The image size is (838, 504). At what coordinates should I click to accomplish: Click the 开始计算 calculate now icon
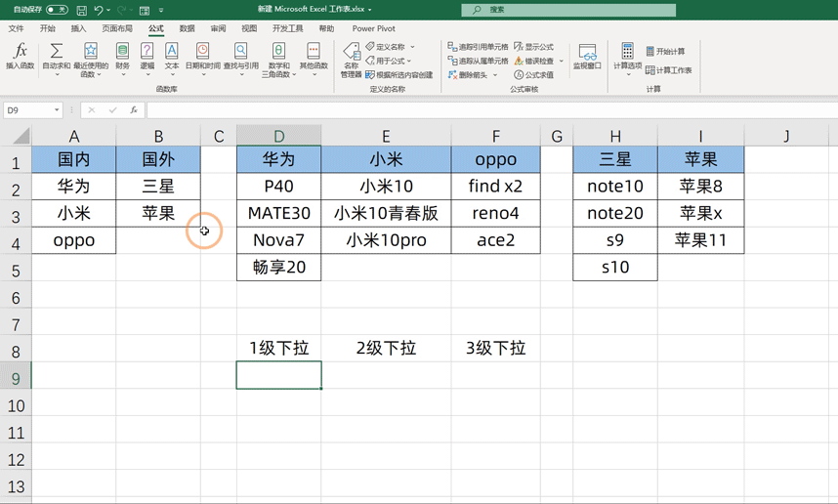[649, 52]
